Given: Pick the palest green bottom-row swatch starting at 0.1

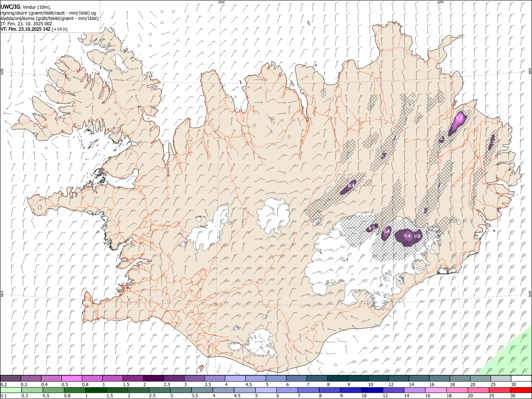Looking at the screenshot, I should (11, 390).
